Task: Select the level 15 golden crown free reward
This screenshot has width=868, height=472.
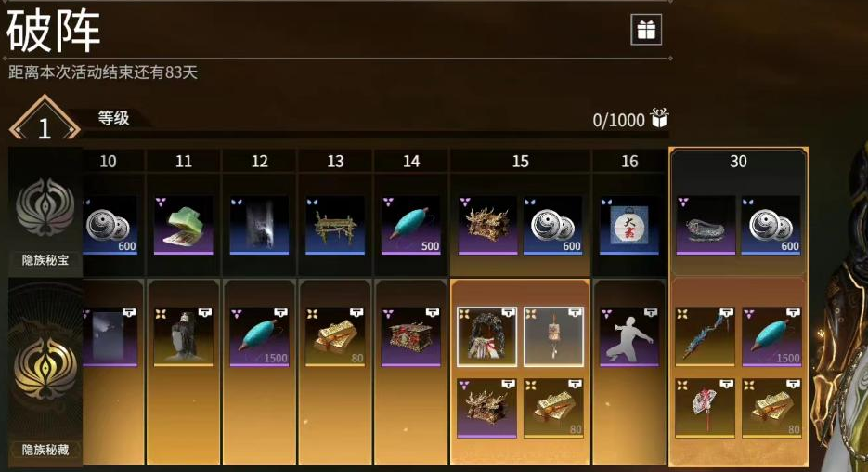Action: coord(487,225)
